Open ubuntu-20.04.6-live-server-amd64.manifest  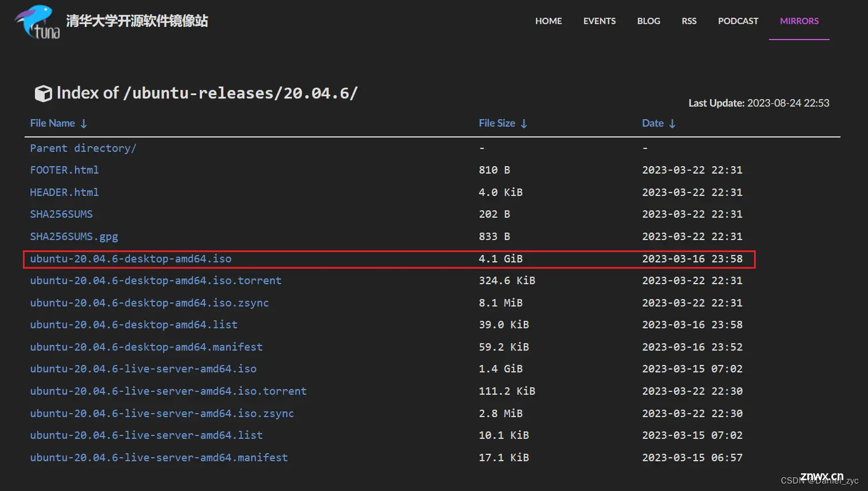click(159, 458)
